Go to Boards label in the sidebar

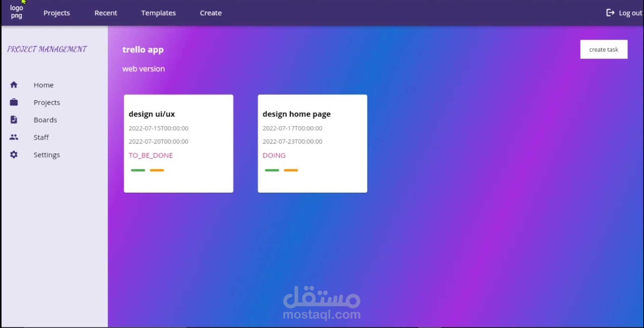[45, 120]
